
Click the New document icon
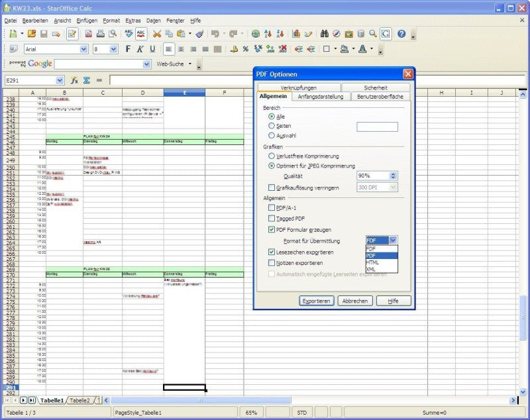(13, 34)
